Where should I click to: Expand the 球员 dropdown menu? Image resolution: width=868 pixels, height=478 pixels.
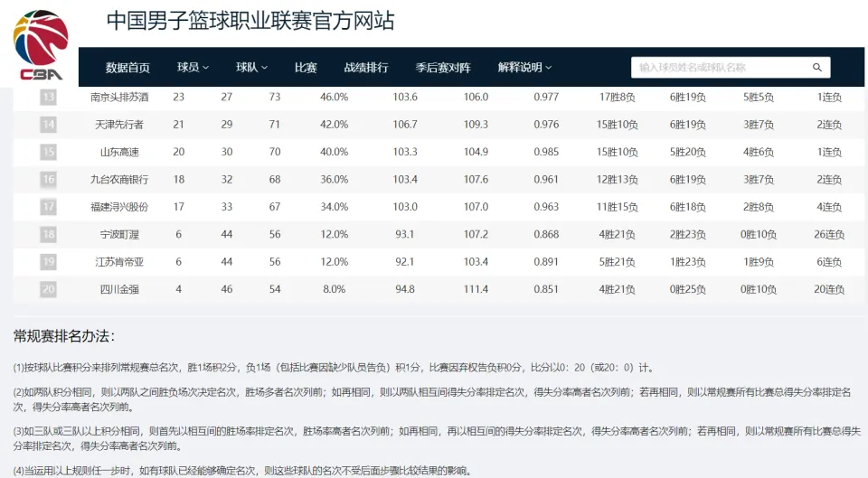(193, 68)
